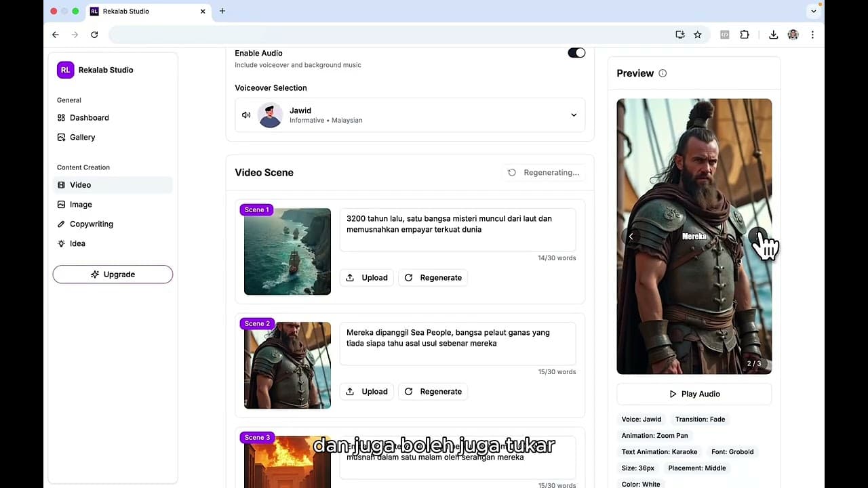Viewport: 868px width, 488px height.
Task: Click the code extension icon in toolbar
Action: click(x=725, y=35)
